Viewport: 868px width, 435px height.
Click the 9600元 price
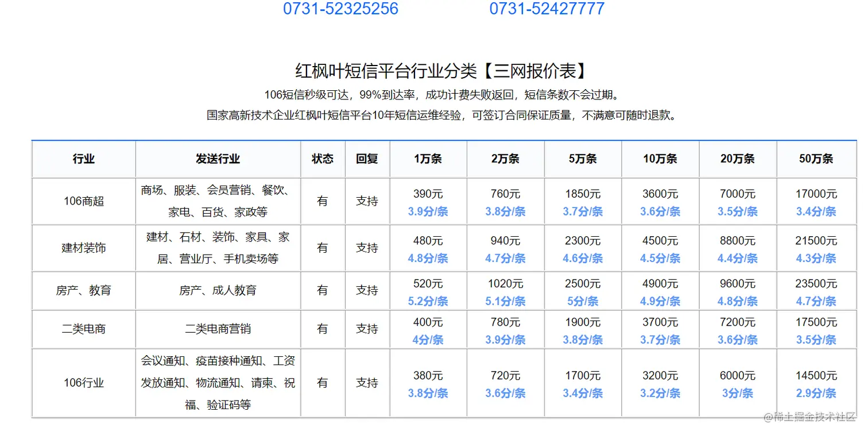point(738,283)
